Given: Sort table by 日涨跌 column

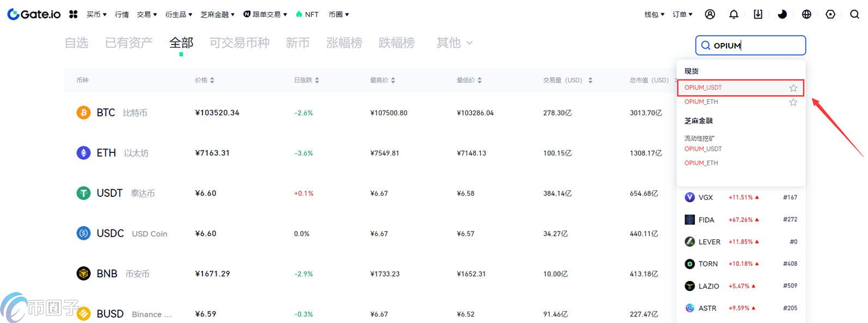Looking at the screenshot, I should click(306, 80).
